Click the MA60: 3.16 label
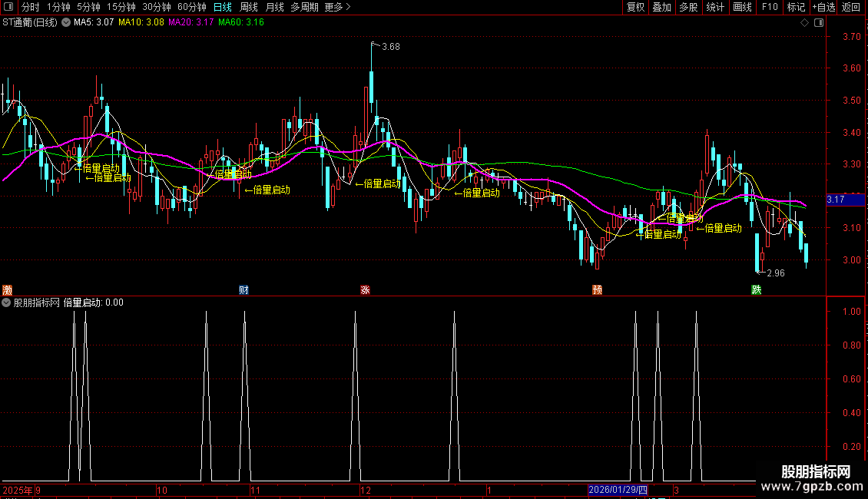The image size is (868, 499). click(240, 23)
